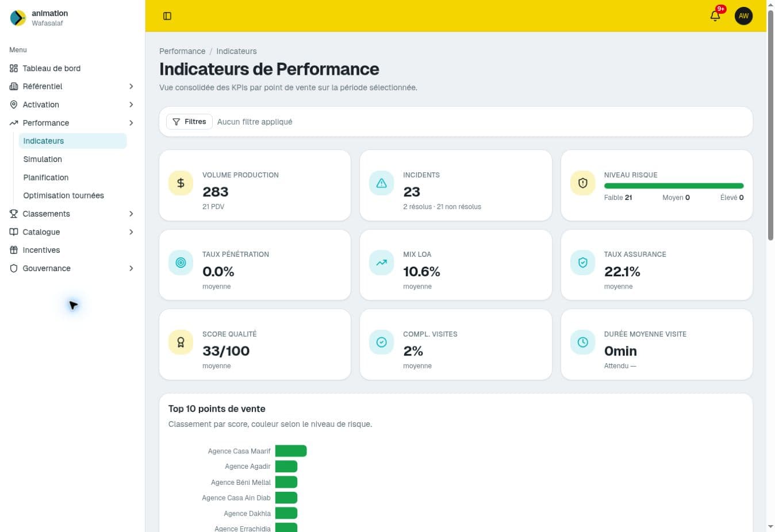
Task: Go to the Simulation submenu item
Action: [72, 159]
